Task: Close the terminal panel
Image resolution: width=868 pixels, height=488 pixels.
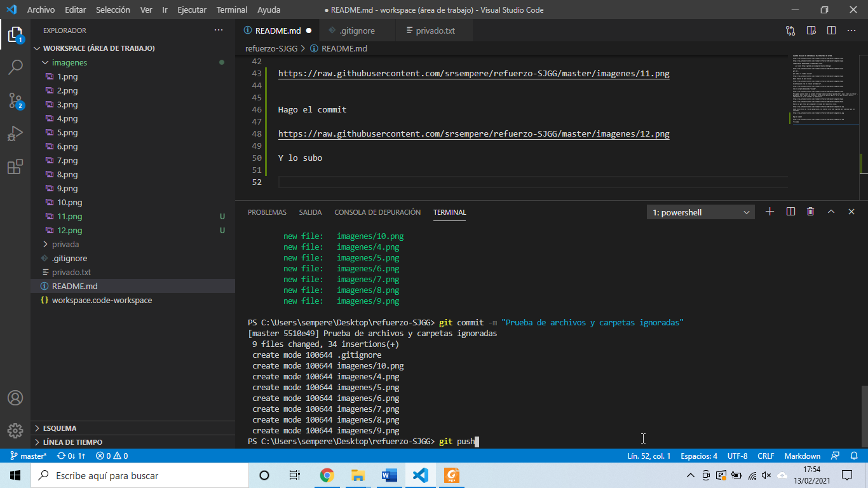Action: (x=851, y=212)
